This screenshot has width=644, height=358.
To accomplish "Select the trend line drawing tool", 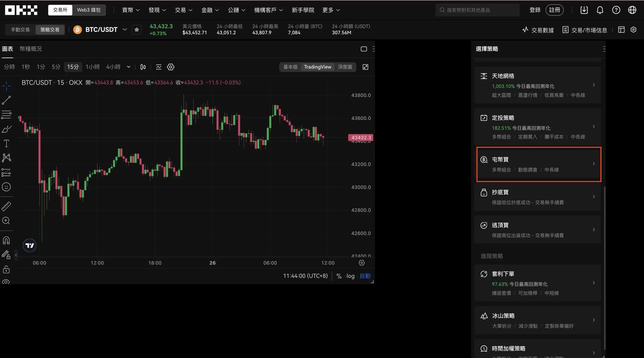I will (x=6, y=100).
